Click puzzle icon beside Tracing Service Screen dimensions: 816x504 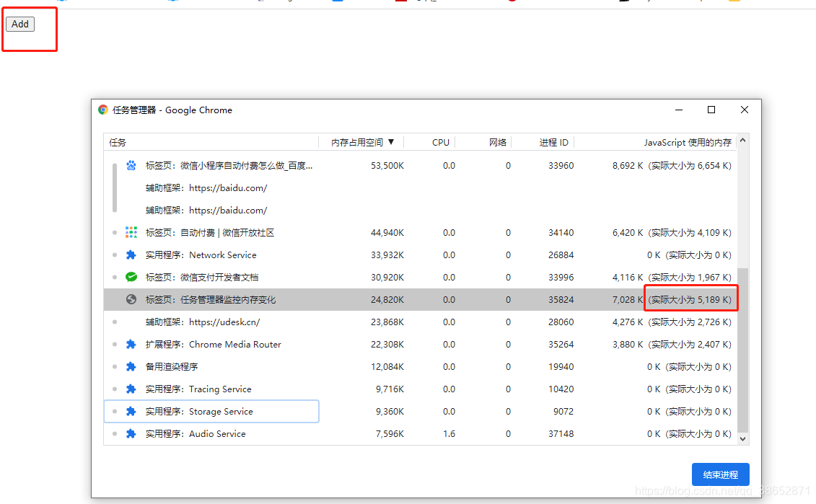131,389
